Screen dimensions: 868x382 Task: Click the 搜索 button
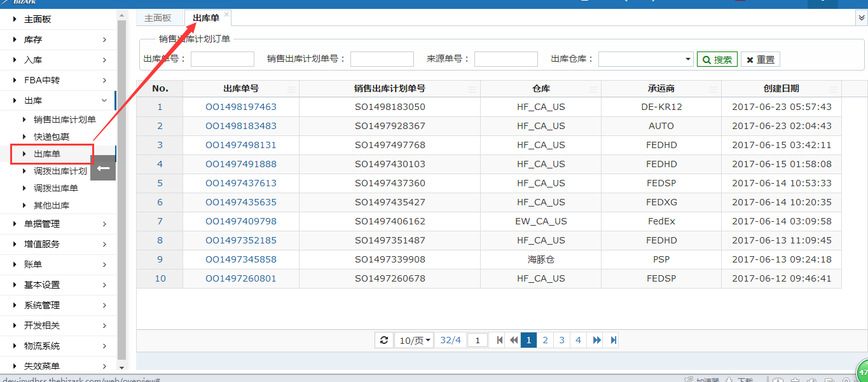pos(717,59)
